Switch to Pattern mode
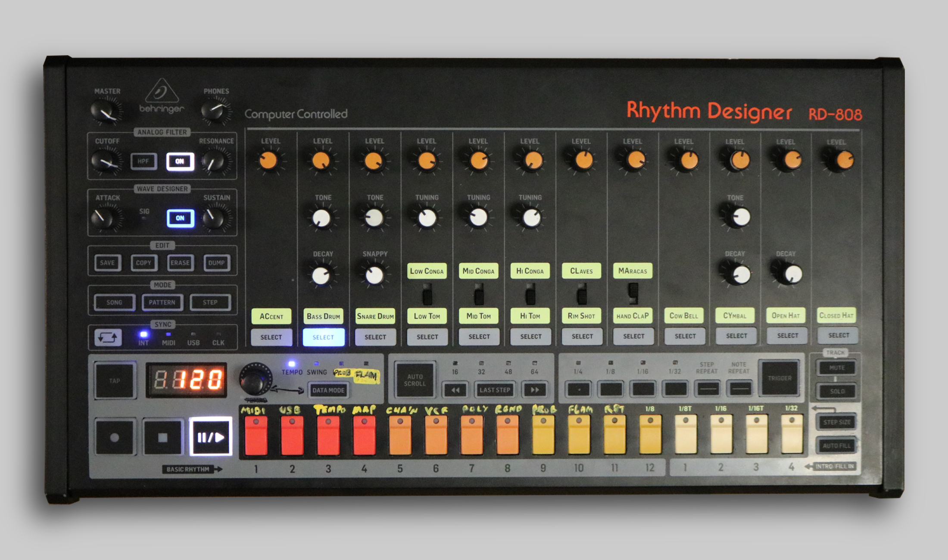Screen dimensions: 948x560 click(162, 302)
